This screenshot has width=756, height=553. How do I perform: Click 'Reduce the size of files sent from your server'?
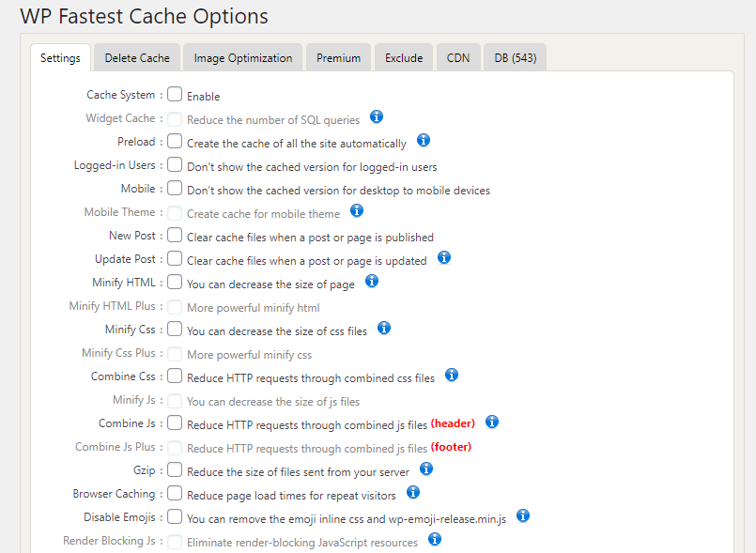click(298, 472)
